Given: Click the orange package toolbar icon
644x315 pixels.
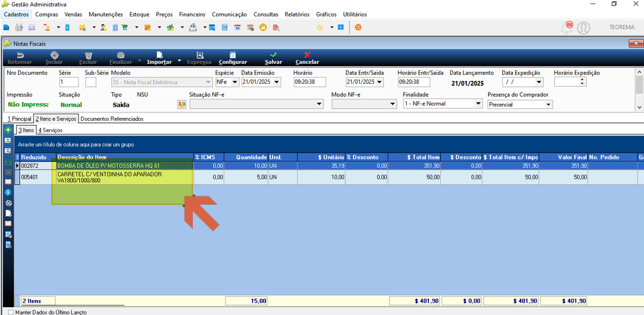Looking at the screenshot, I should click(x=148, y=28).
